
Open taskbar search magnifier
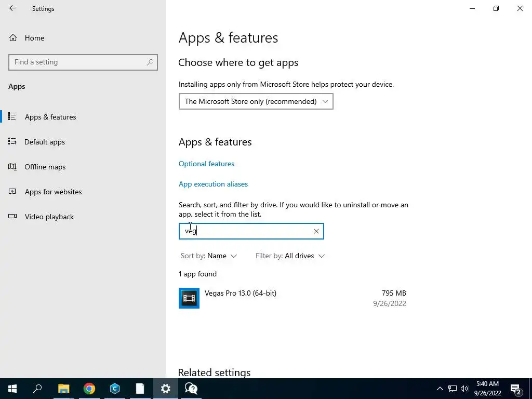pos(37,389)
